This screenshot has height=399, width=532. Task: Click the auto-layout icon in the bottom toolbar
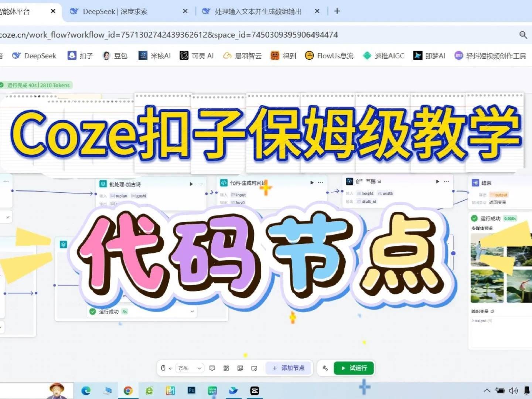pos(226,368)
